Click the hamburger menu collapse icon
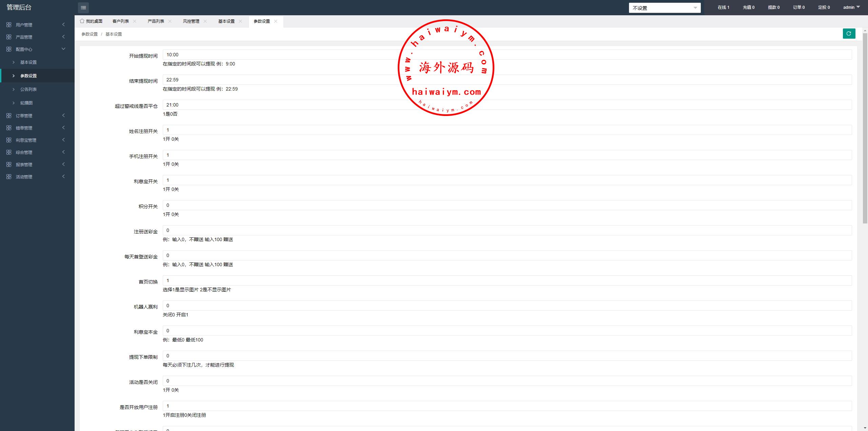Image resolution: width=868 pixels, height=431 pixels. [x=83, y=7]
